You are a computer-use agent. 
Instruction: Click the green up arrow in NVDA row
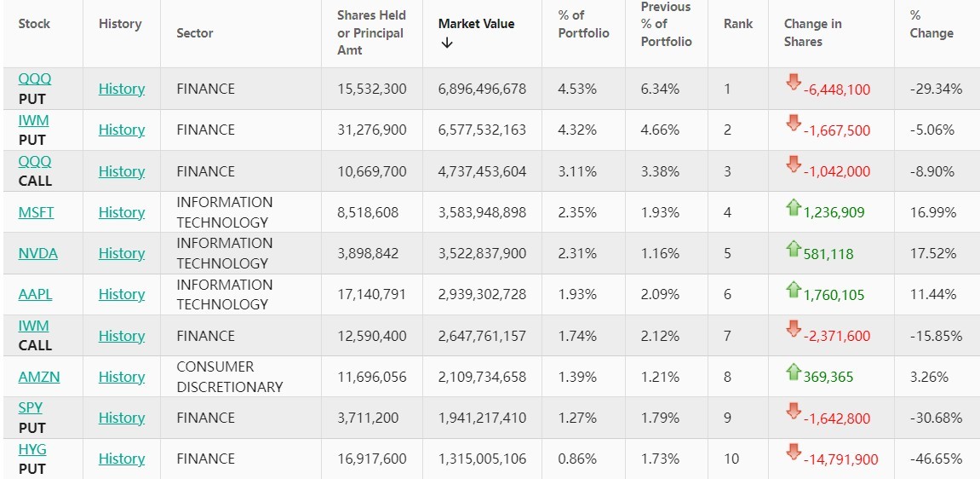pyautogui.click(x=794, y=248)
